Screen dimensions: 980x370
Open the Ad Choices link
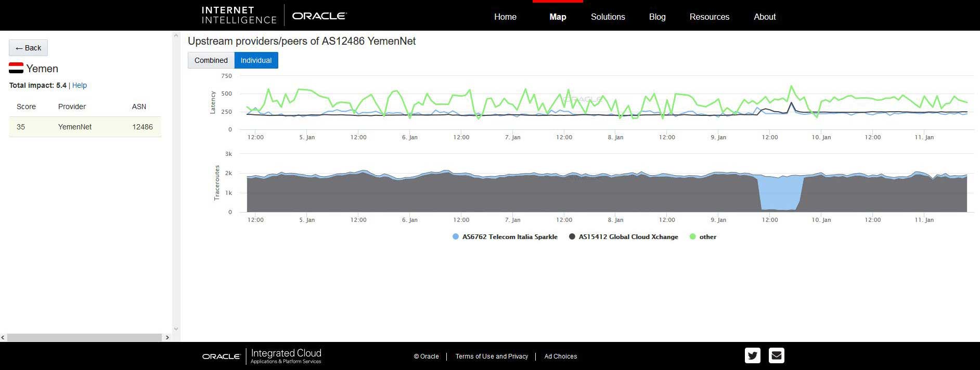(x=560, y=356)
